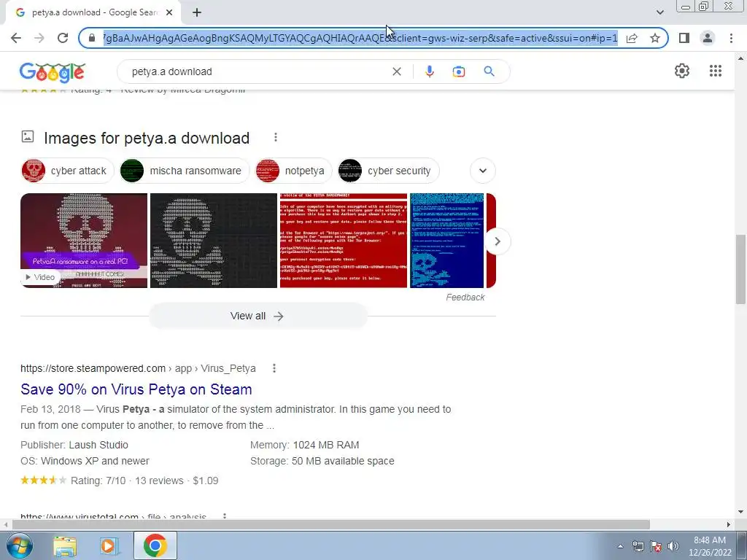Click the scroll right arrow at bottom
This screenshot has height=560, width=747.
click(728, 524)
